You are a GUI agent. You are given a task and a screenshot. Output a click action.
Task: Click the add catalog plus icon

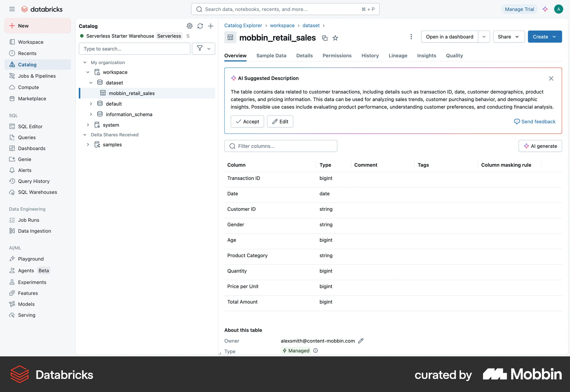211,26
